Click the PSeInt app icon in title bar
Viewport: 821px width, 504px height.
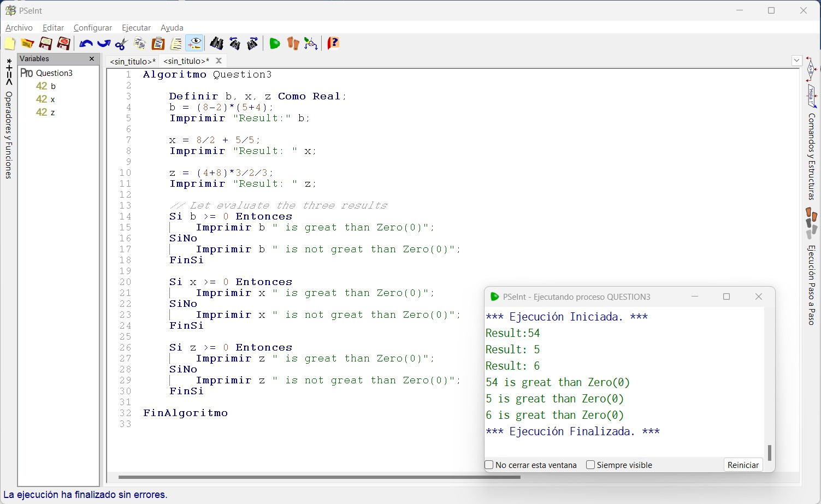coord(10,10)
